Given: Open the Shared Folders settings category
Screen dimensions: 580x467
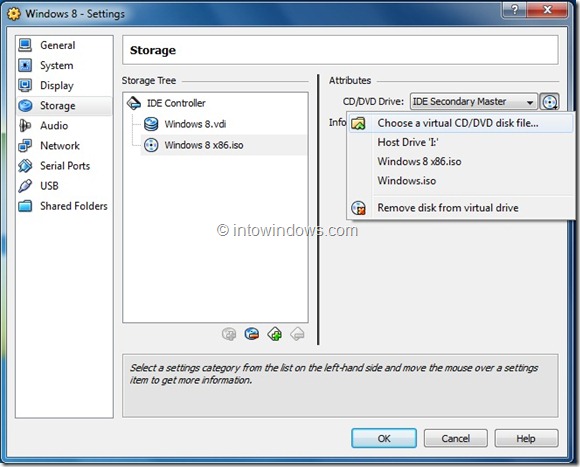Looking at the screenshot, I should [64, 206].
